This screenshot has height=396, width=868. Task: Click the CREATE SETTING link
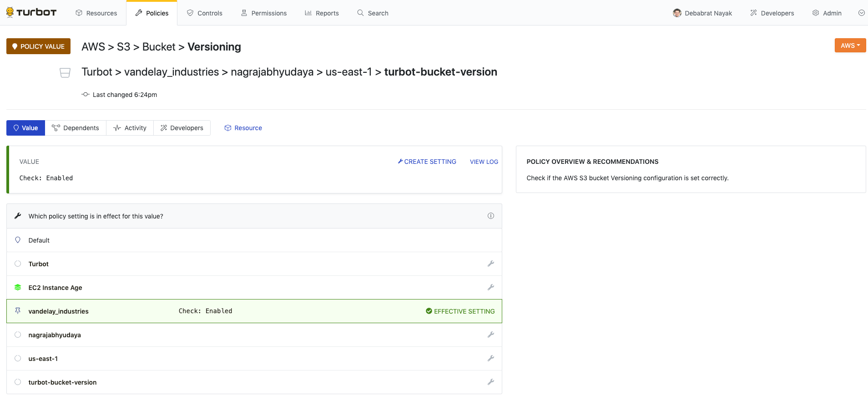(x=427, y=162)
